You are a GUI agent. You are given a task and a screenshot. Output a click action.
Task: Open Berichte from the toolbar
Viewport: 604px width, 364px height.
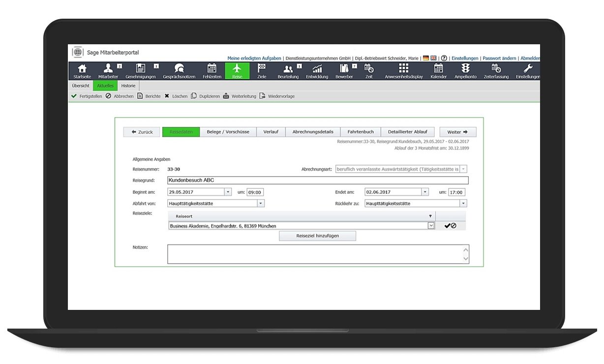(x=149, y=96)
